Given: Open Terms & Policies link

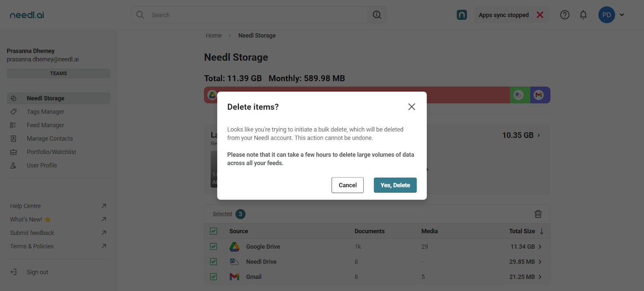Looking at the screenshot, I should [x=32, y=246].
